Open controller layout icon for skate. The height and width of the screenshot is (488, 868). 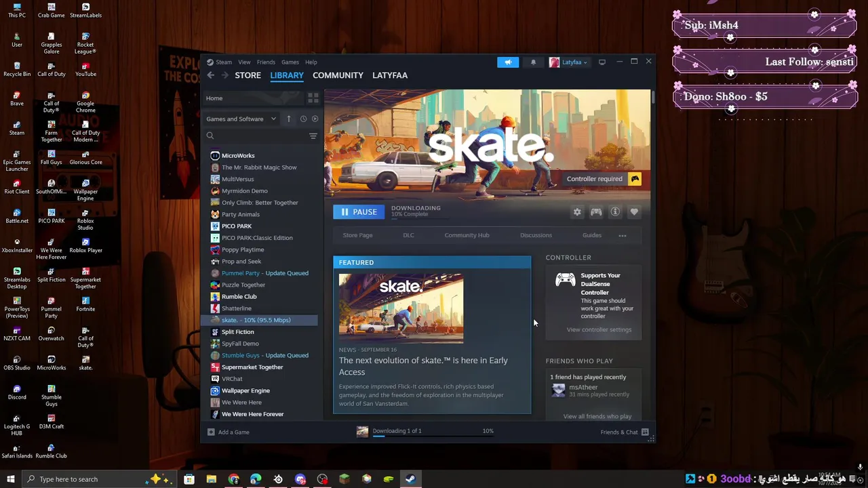tap(596, 212)
